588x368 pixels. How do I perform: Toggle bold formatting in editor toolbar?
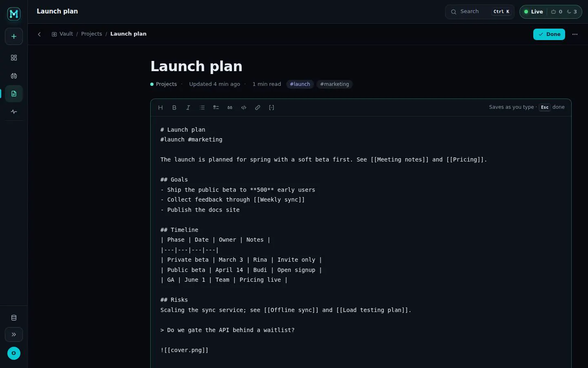point(174,108)
